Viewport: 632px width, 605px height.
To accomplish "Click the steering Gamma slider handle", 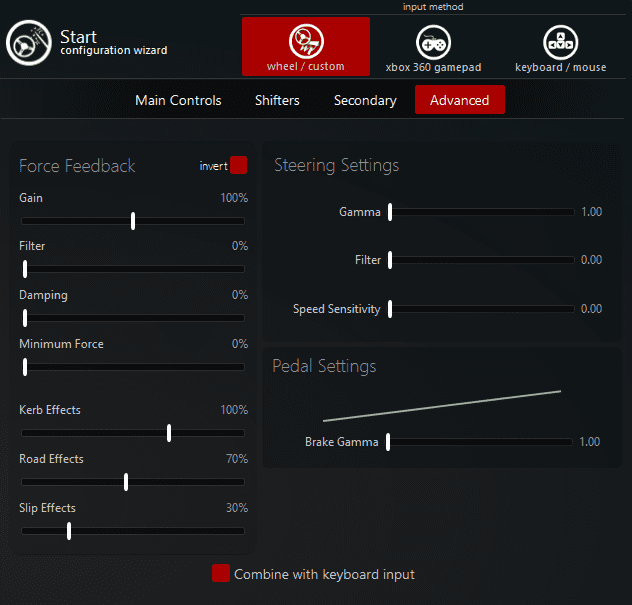I will [390, 212].
